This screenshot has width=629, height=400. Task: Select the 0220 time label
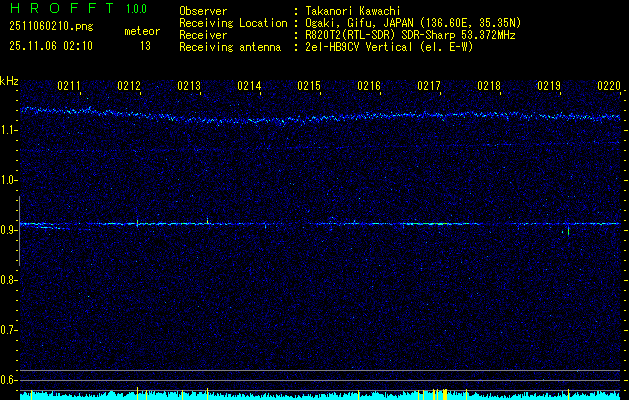(608, 87)
